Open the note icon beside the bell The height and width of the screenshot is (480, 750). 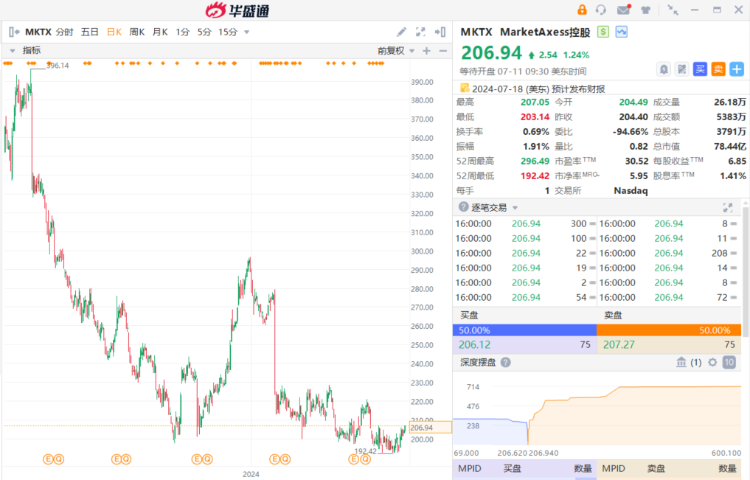(682, 69)
